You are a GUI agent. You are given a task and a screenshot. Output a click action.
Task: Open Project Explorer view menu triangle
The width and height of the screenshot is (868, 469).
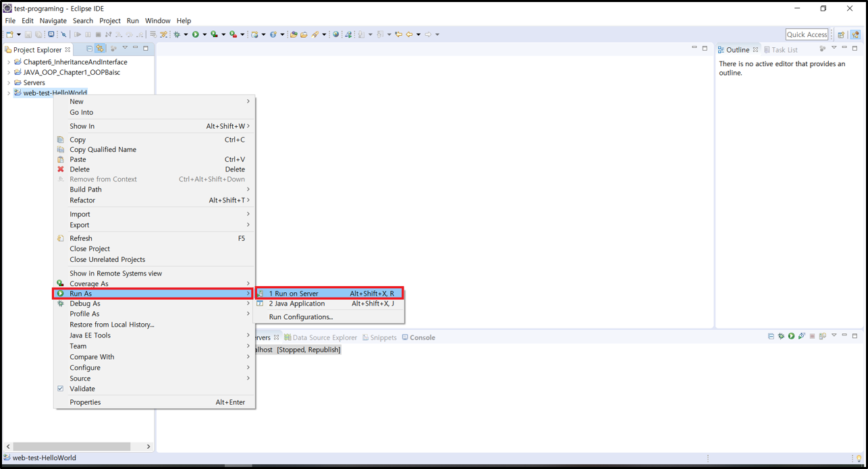[125, 48]
